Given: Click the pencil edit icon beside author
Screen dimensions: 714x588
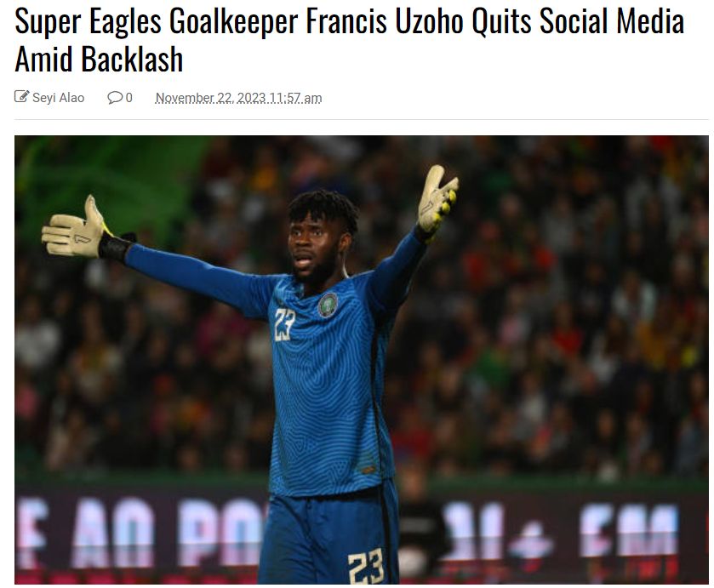Looking at the screenshot, I should click(21, 96).
